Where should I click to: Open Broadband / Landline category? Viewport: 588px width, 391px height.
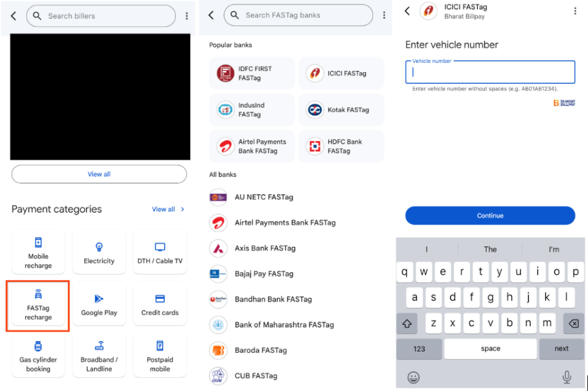point(99,356)
